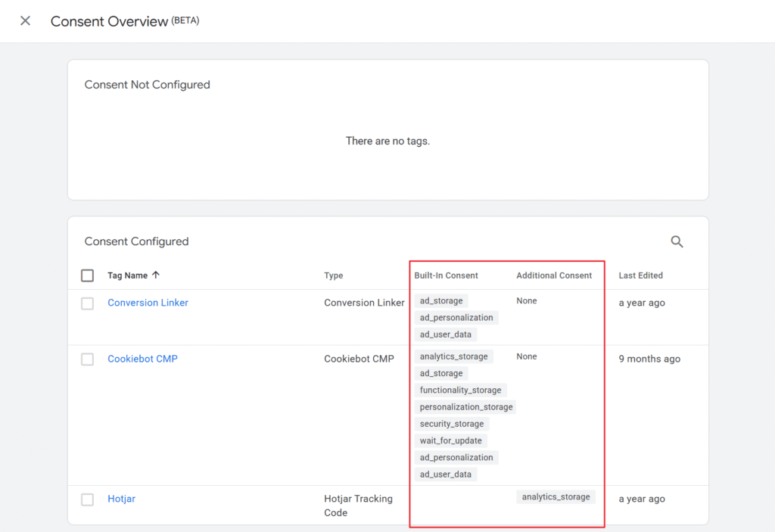Select the wait_for_update chip
Viewport: 775px width, 532px height.
[x=451, y=440]
